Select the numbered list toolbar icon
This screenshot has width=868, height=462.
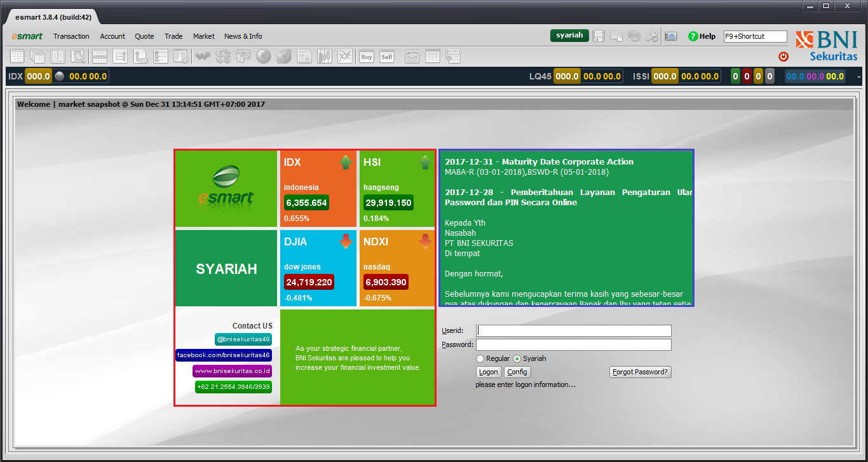tap(120, 57)
